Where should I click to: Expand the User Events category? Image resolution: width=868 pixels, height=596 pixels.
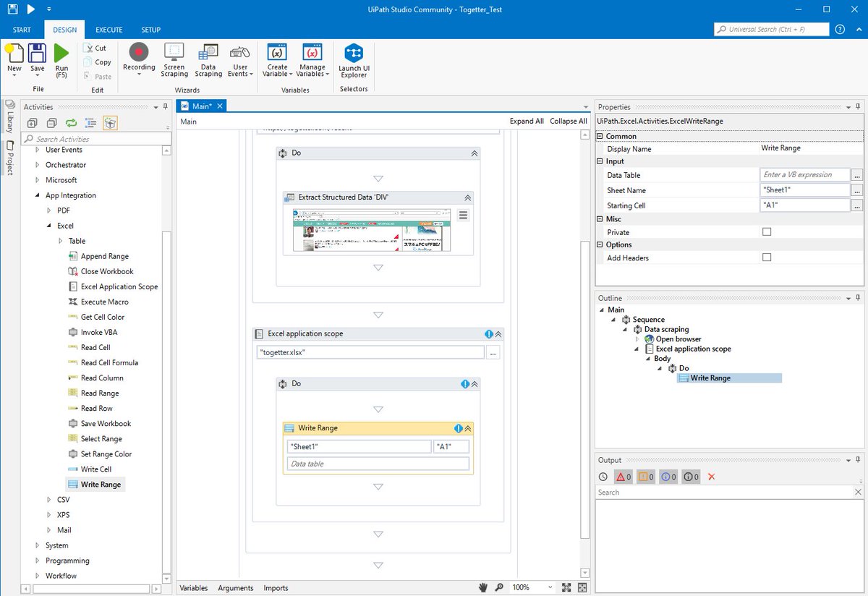coord(38,150)
